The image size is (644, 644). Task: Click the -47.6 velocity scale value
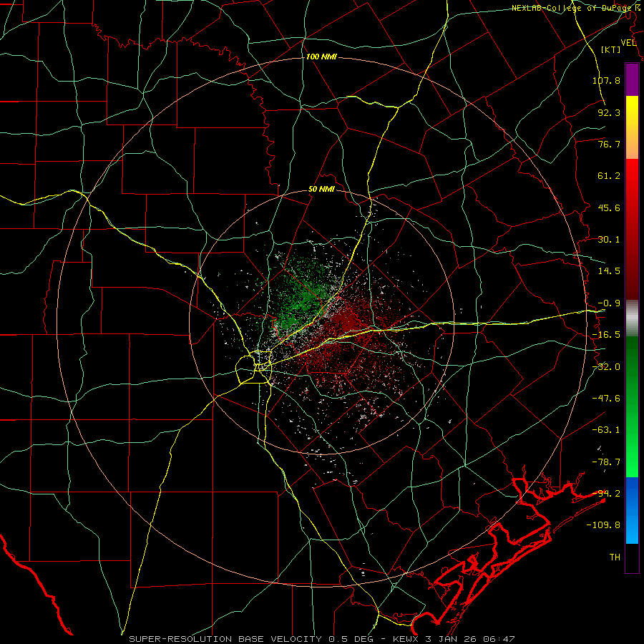coord(606,399)
